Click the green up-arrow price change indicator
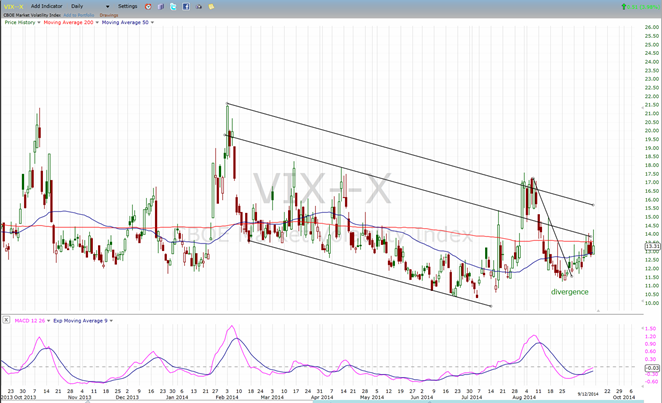This screenshot has width=662, height=403. click(624, 7)
